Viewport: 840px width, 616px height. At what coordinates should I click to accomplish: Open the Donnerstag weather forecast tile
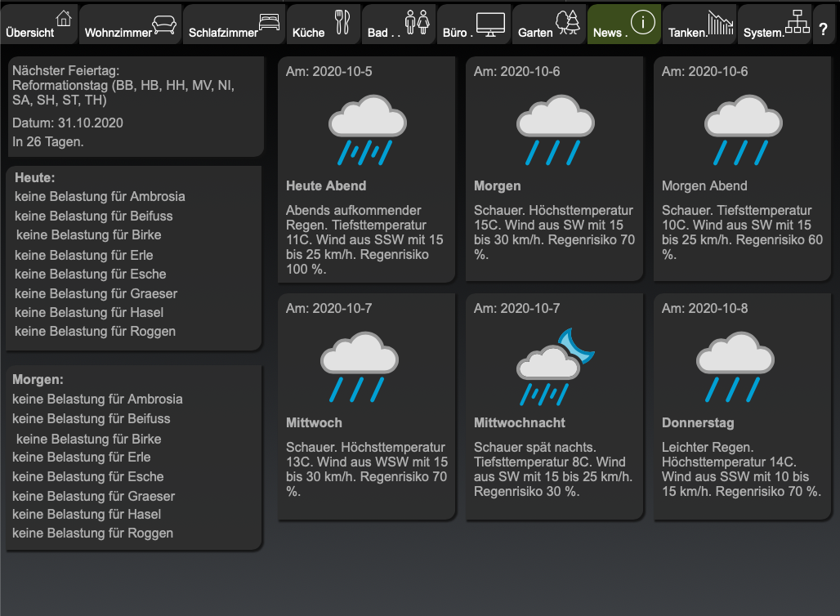pyautogui.click(x=742, y=407)
